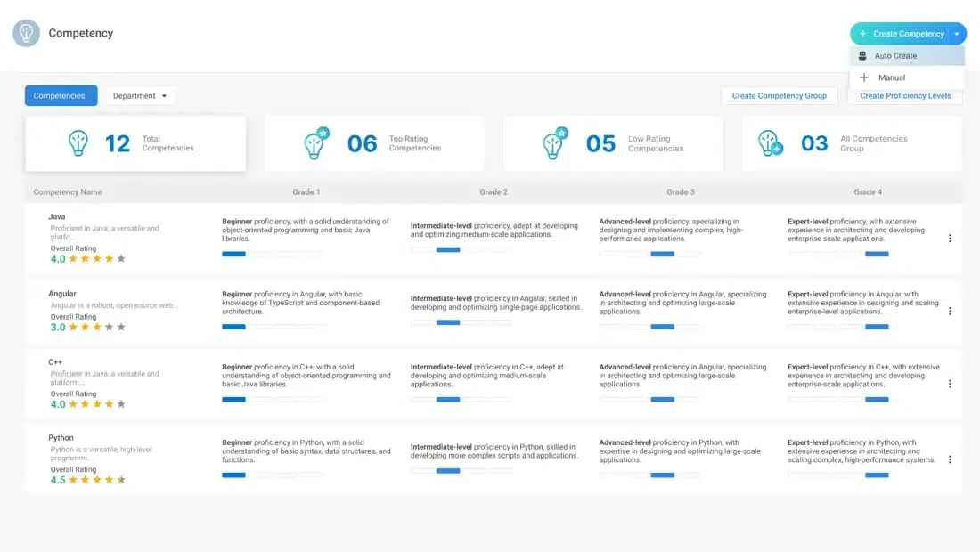Open the three-dot menu for C++ row
The image size is (980, 552).
click(x=950, y=384)
